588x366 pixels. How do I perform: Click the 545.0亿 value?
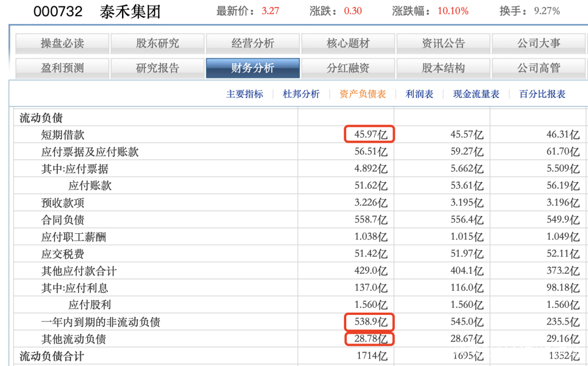coord(467,322)
